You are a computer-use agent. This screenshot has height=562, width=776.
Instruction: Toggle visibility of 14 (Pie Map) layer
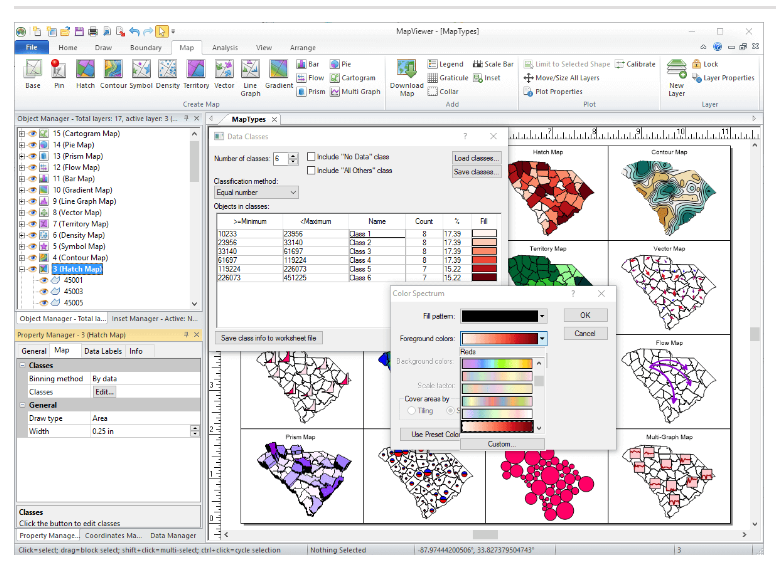(x=33, y=145)
